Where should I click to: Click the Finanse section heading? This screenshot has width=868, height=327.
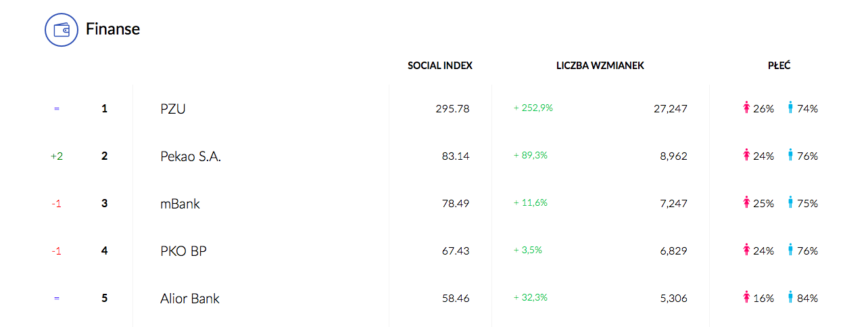pyautogui.click(x=113, y=29)
